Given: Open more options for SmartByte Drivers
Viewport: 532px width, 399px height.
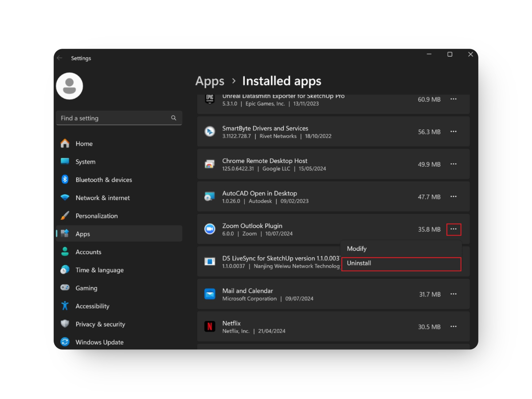Looking at the screenshot, I should pyautogui.click(x=453, y=131).
